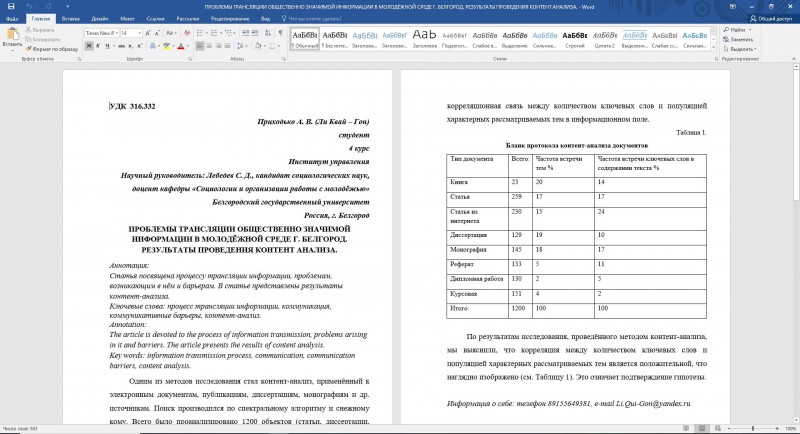Click the vertical scrollbar thumb

tap(795, 135)
